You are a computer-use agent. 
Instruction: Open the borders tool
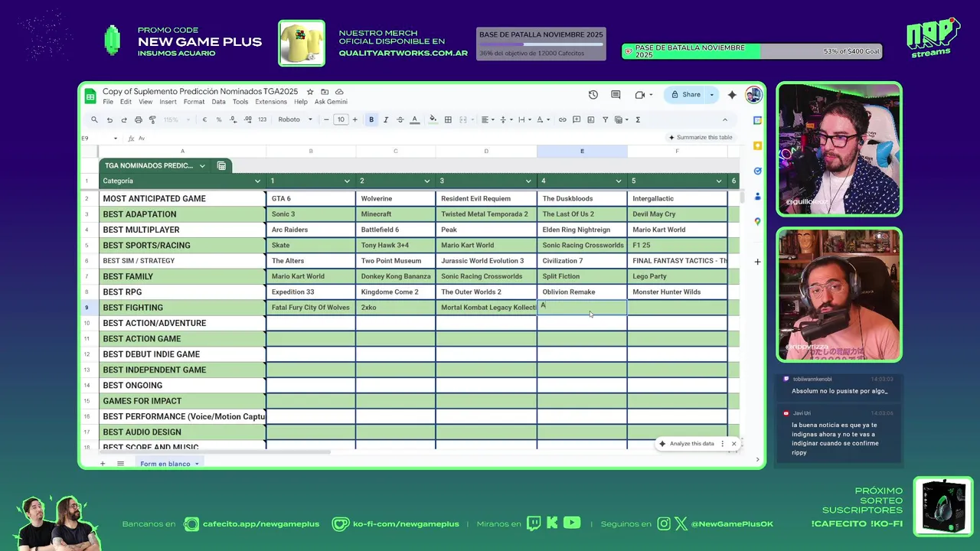point(448,119)
